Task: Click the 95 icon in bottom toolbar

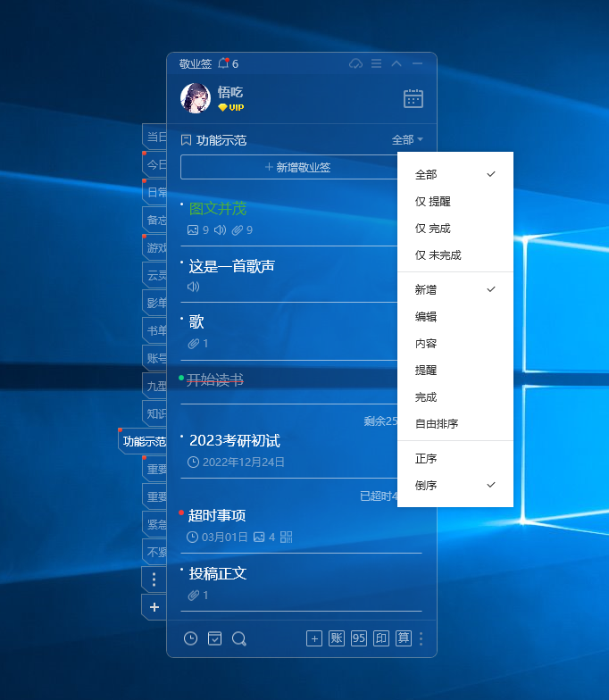Action: tap(359, 638)
